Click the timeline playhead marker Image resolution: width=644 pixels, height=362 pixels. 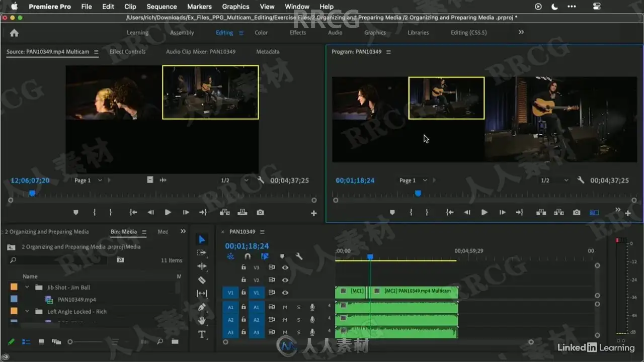point(370,257)
